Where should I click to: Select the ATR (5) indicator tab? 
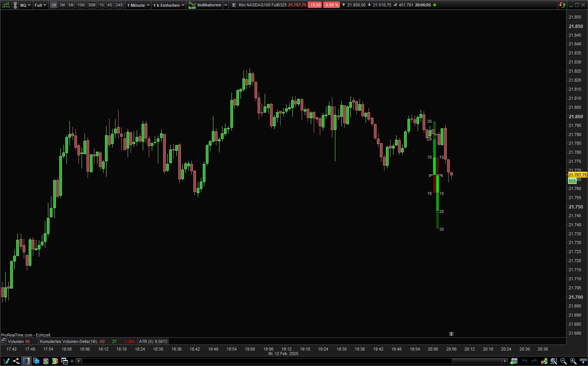[x=153, y=341]
